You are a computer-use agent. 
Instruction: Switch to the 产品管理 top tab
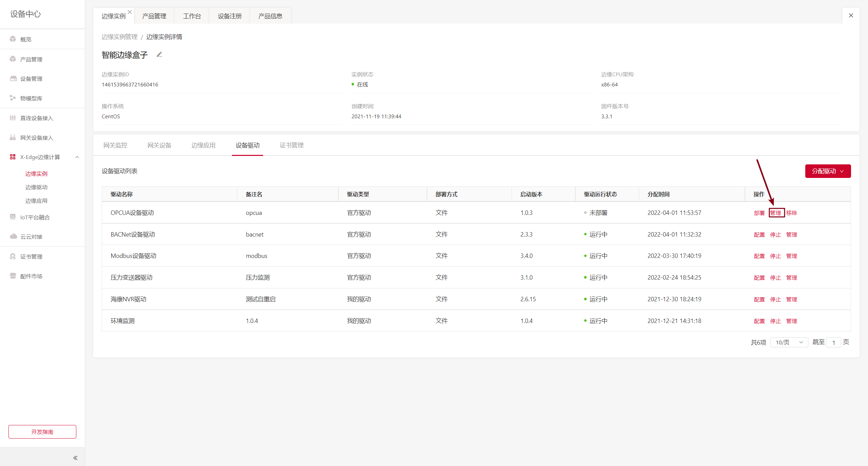coord(154,16)
